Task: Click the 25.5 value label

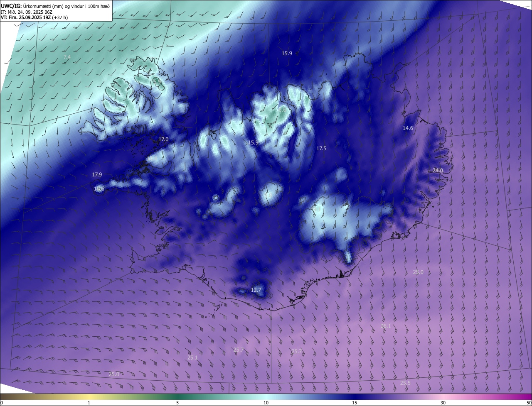Action: (405, 383)
